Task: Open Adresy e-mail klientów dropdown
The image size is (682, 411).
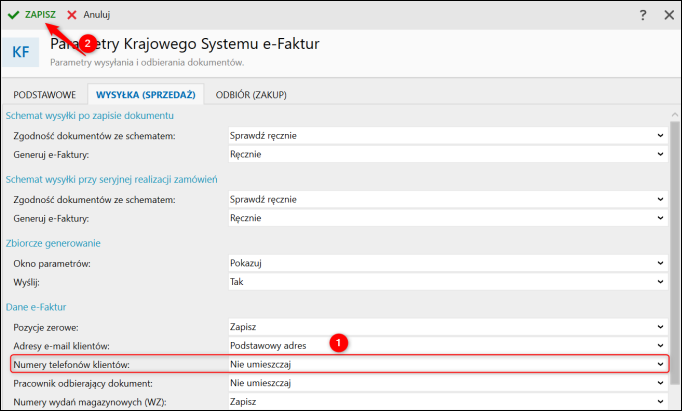Action: (660, 345)
